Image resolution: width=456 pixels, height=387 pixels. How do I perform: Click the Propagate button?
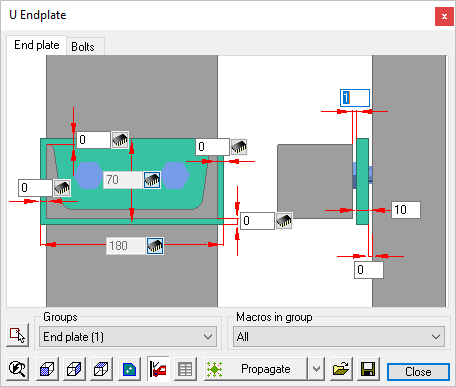pos(255,369)
